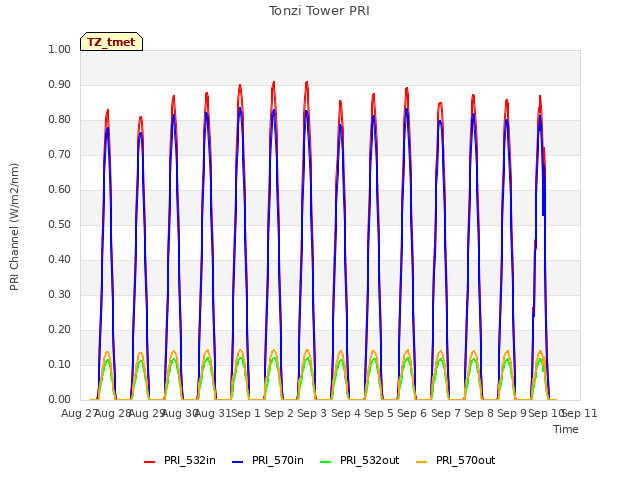
Task: Click the PRI_570in legend label
Action: [x=278, y=460]
